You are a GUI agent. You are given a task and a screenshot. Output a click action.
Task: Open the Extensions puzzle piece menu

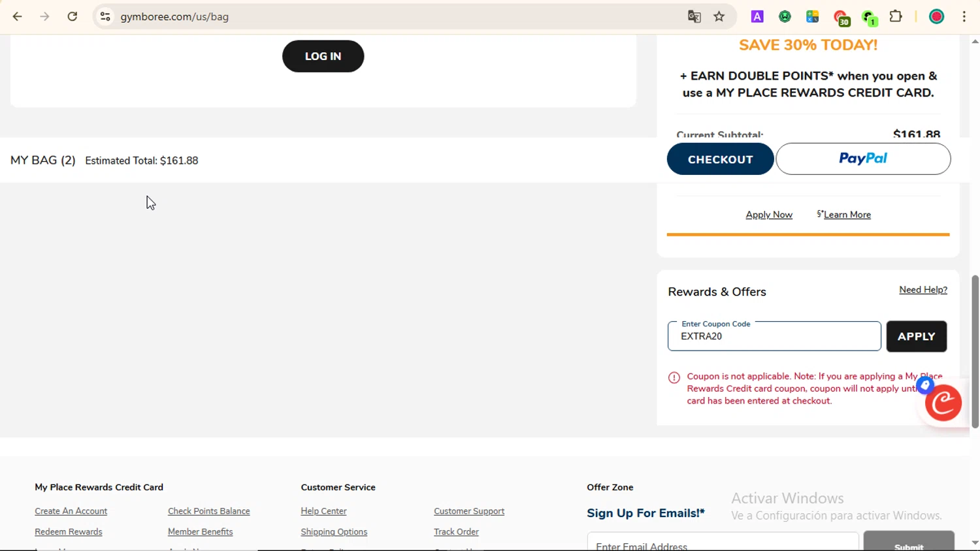click(x=896, y=16)
